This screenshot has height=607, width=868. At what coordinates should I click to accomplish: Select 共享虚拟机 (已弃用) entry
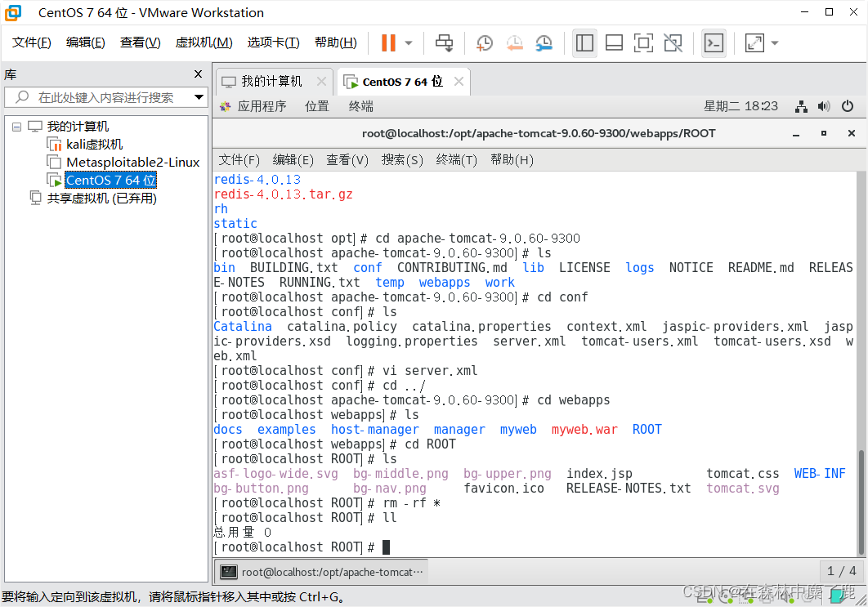[102, 198]
